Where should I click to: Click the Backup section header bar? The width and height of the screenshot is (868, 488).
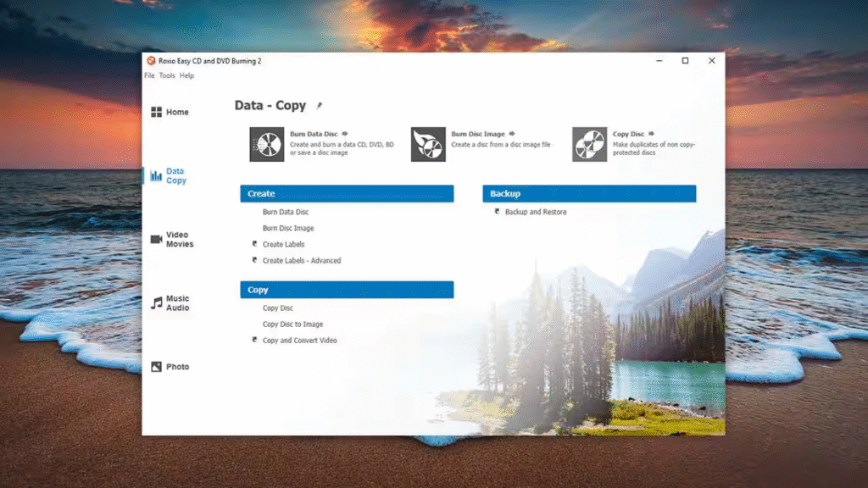589,194
